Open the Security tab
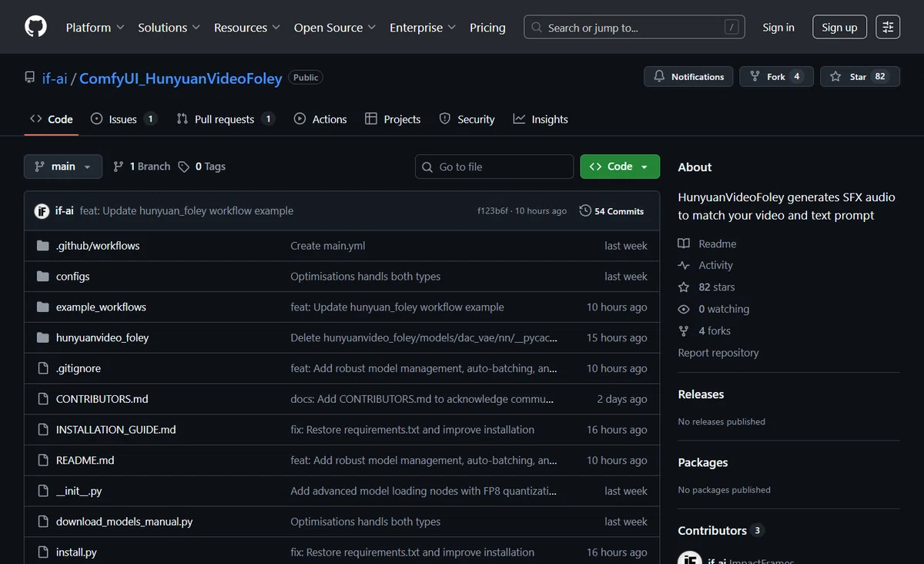The width and height of the screenshot is (924, 564). (467, 119)
